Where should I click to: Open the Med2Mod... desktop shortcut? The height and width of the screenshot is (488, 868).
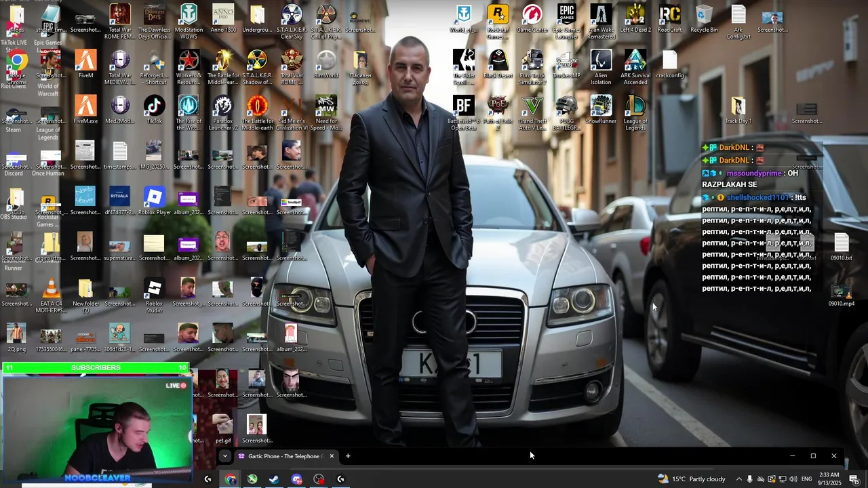(x=120, y=110)
